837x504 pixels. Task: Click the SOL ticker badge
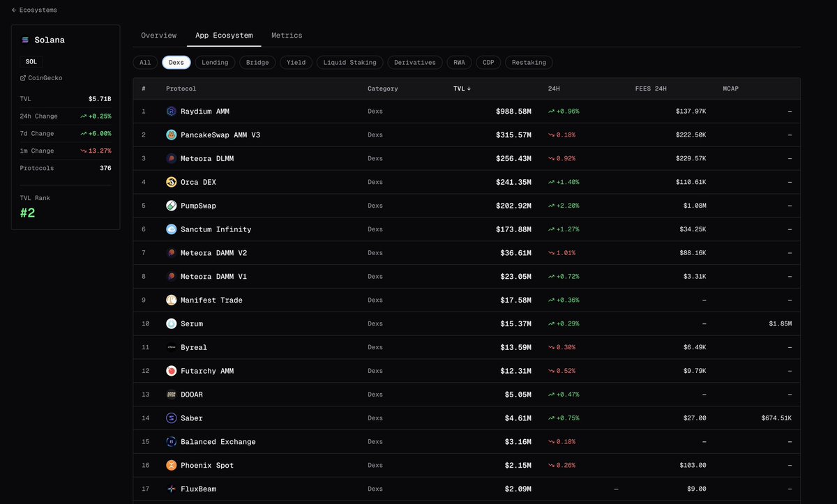[31, 61]
